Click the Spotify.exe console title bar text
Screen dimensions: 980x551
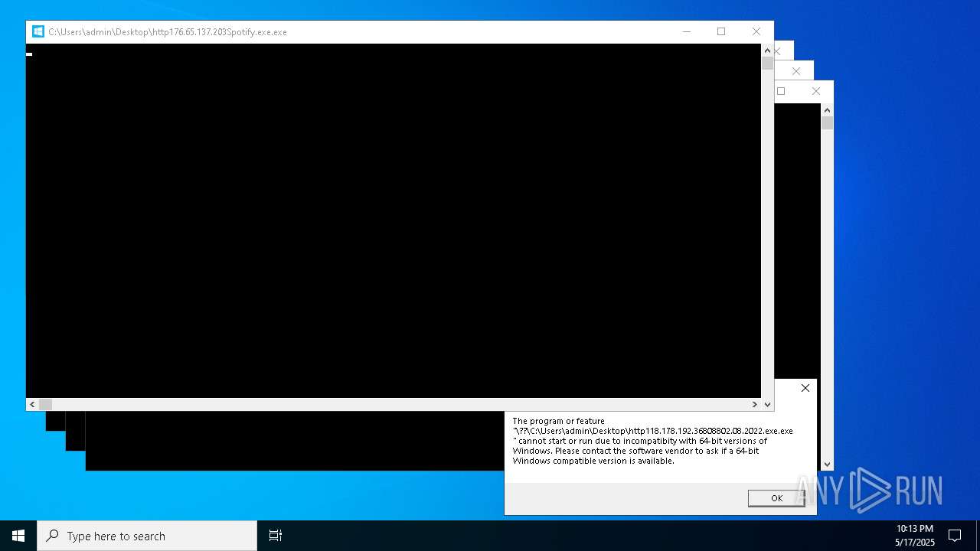[168, 32]
